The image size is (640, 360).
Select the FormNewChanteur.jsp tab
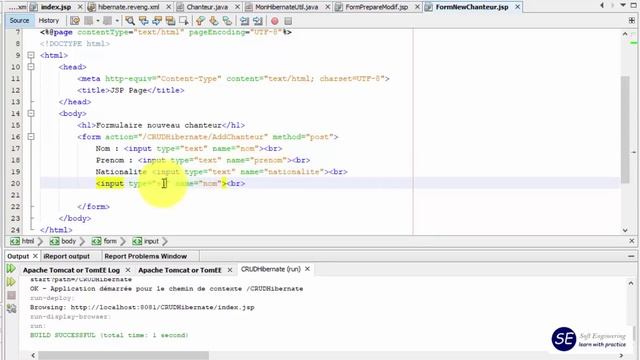(471, 7)
